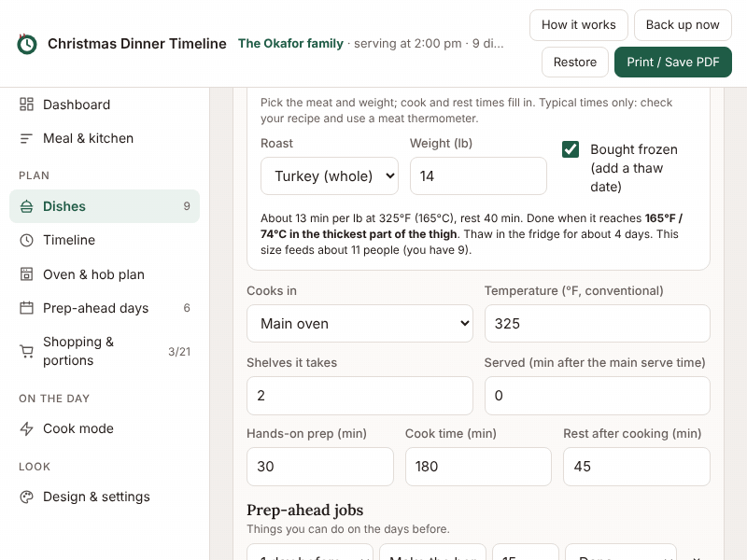Click the Shopping count 3/21
The width and height of the screenshot is (747, 560).
click(179, 352)
